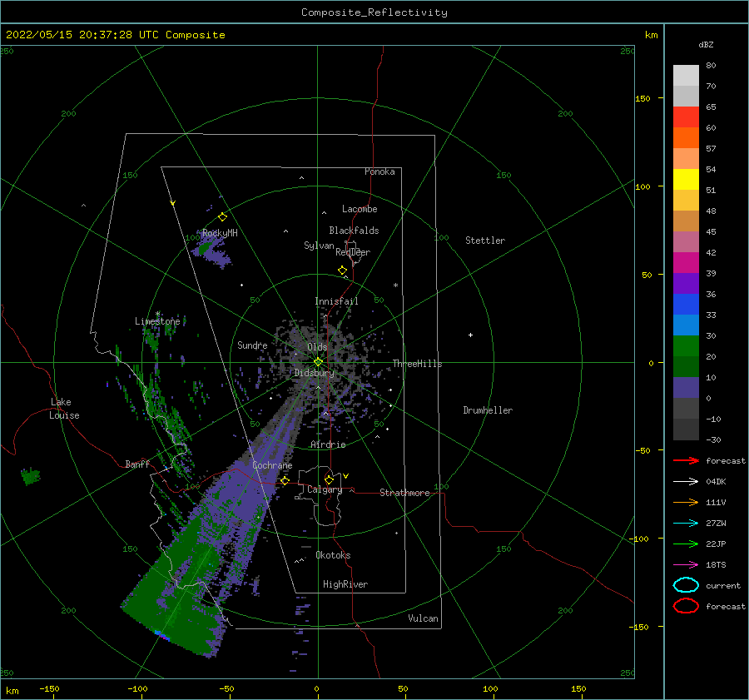Click the 150 tick label on right axis
This screenshot has height=700, width=749.
642,98
